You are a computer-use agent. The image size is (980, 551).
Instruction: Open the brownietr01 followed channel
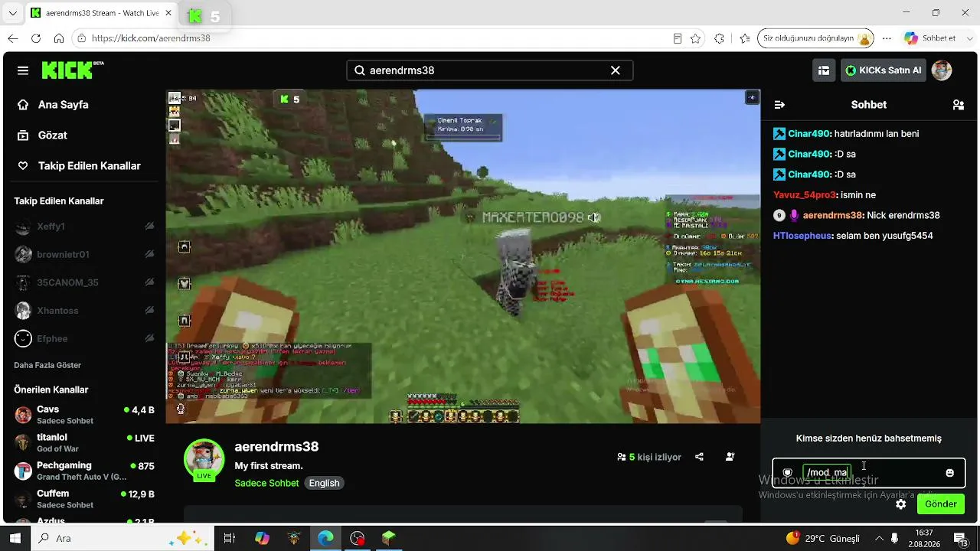(x=84, y=254)
